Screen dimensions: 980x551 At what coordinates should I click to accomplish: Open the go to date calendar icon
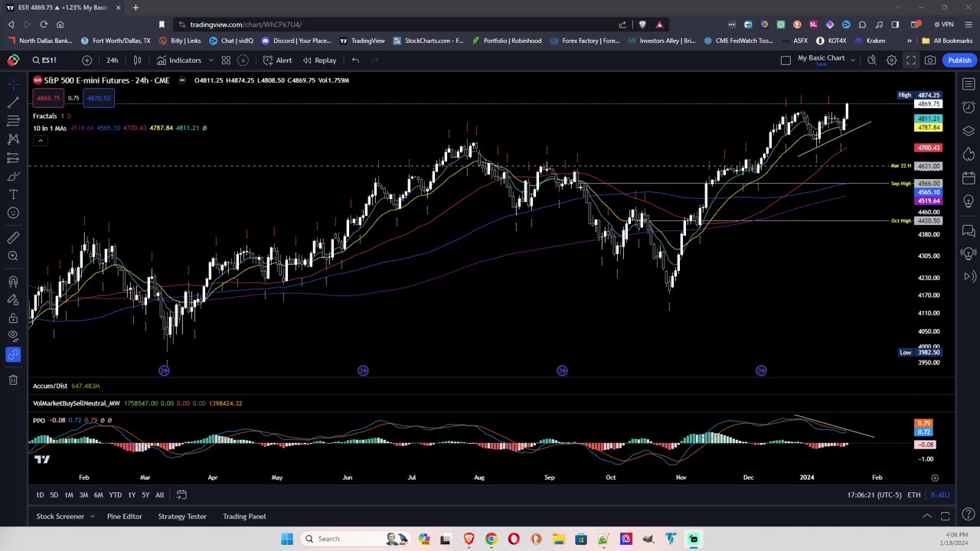point(181,495)
